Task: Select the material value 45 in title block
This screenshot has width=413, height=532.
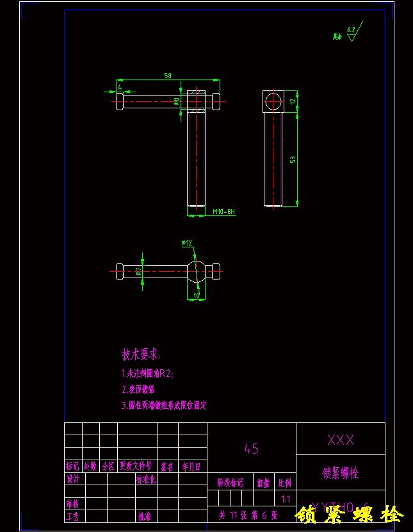Action: tap(252, 449)
